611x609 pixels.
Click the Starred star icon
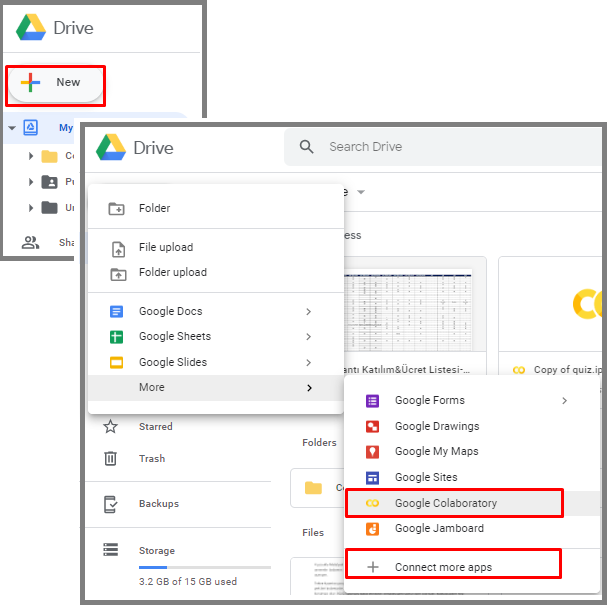pos(111,427)
